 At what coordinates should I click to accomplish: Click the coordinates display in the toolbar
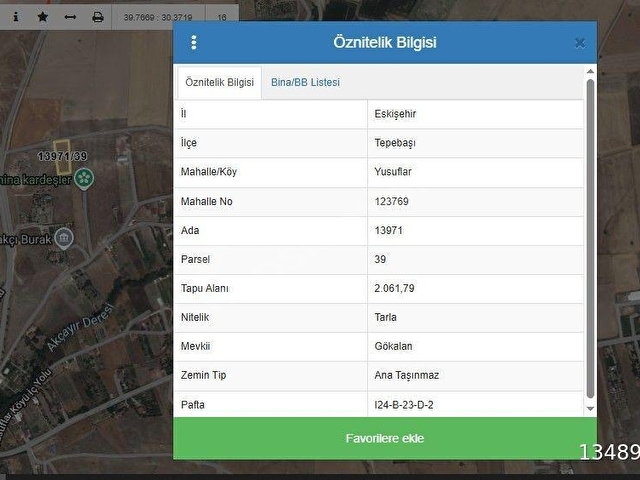158,18
